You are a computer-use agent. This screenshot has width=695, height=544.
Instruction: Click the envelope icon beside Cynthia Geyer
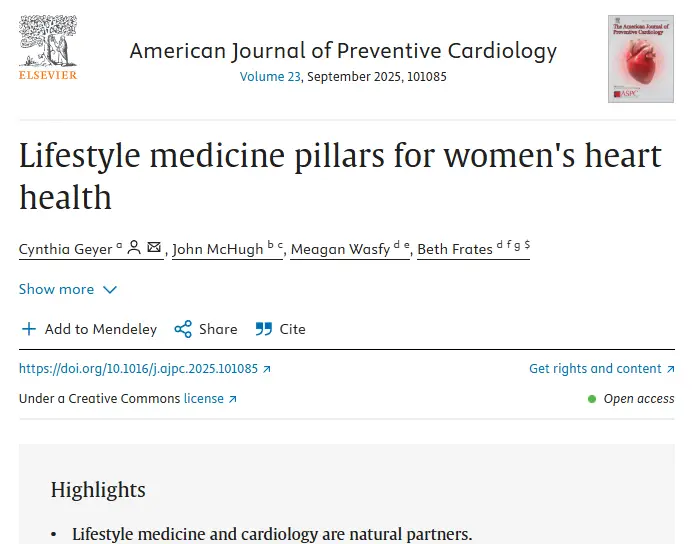tap(154, 247)
